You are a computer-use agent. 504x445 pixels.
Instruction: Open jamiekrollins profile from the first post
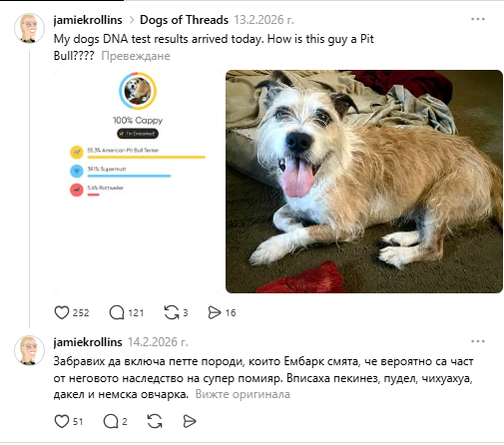[88, 20]
